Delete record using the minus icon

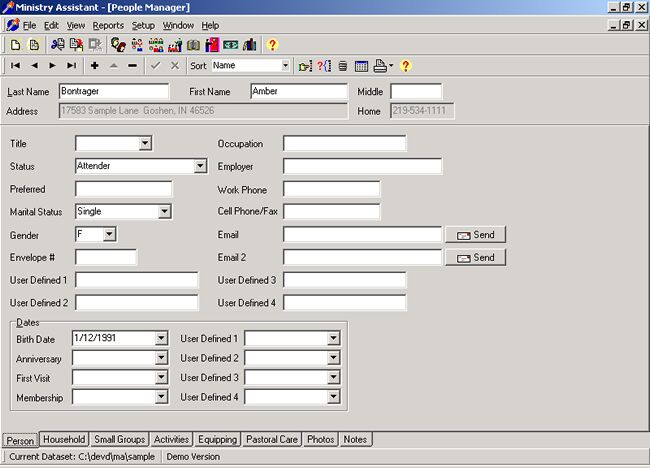tap(132, 66)
